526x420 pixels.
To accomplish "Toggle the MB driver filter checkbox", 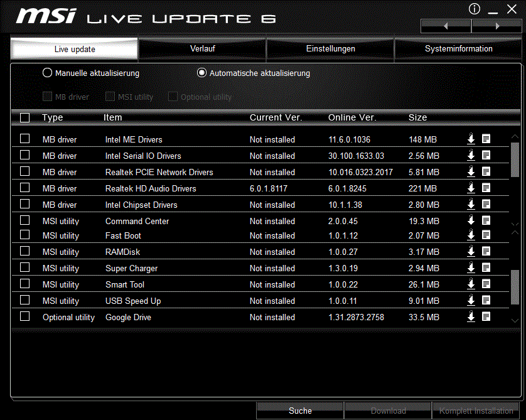I will (47, 97).
